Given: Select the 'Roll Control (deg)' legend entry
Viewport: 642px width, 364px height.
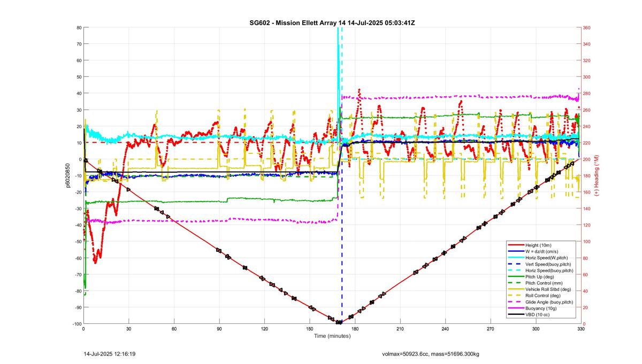Looking at the screenshot, I should tap(541, 296).
